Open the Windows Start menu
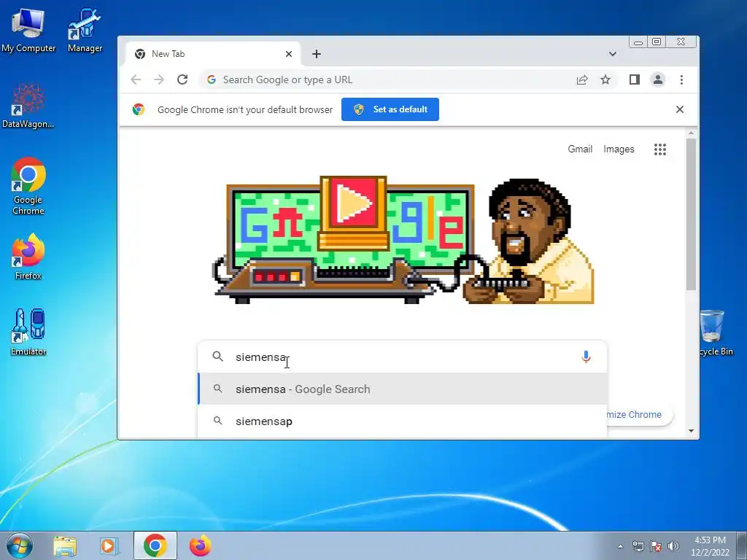The image size is (747, 560). [x=19, y=545]
